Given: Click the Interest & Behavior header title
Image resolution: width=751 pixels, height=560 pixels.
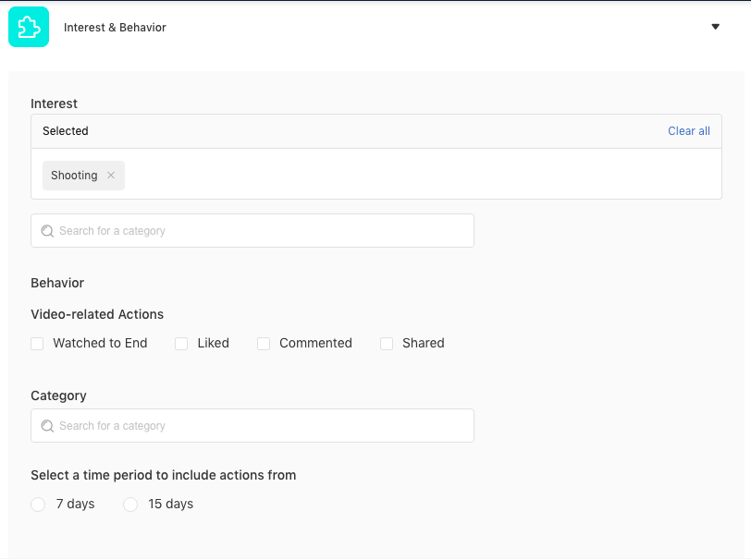Looking at the screenshot, I should [115, 28].
